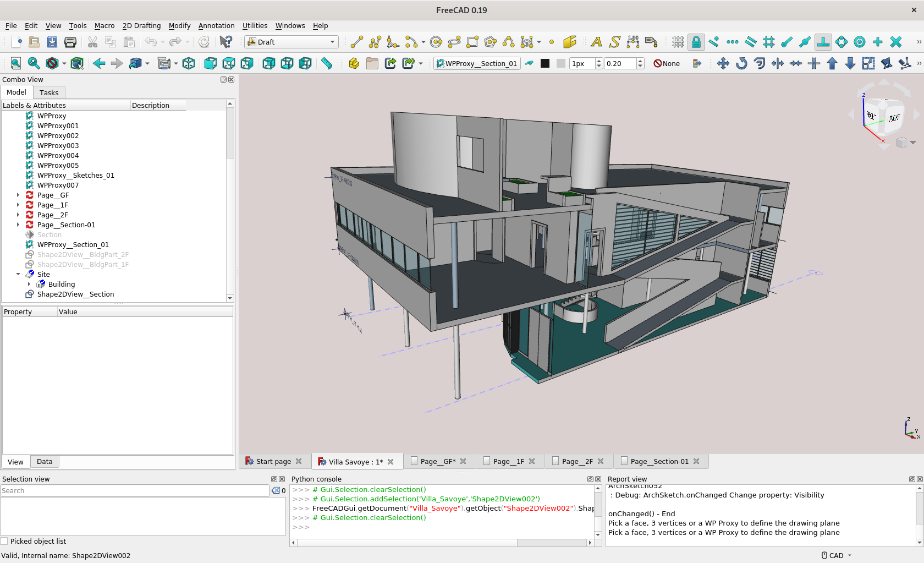The width and height of the screenshot is (924, 563).
Task: Click the Save document icon
Action: pos(52,42)
